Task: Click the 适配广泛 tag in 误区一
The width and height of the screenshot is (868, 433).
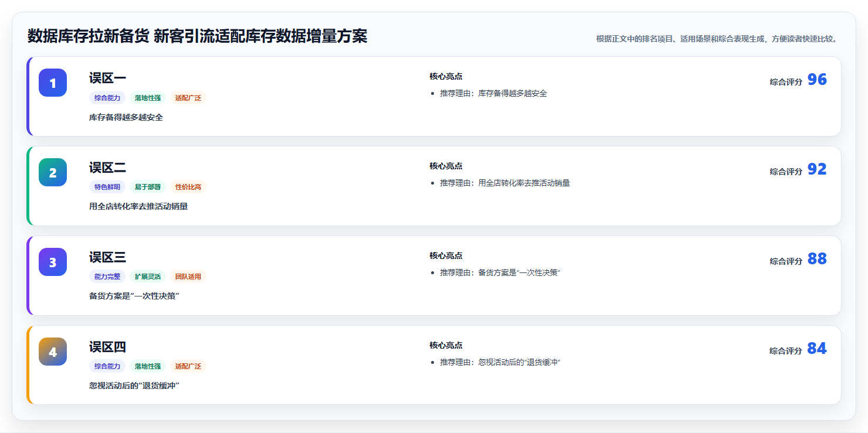Action: pos(188,98)
